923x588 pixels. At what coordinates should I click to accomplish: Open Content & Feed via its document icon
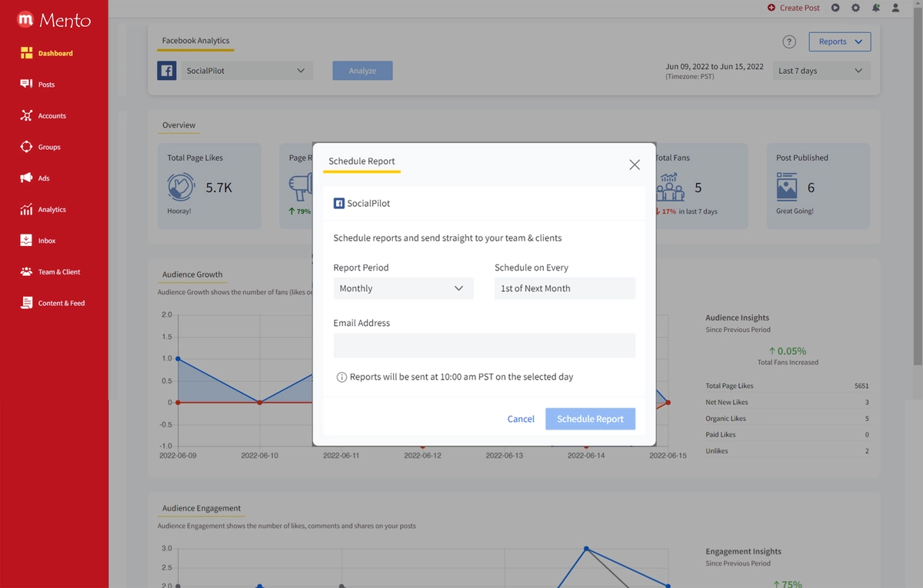[x=26, y=303]
